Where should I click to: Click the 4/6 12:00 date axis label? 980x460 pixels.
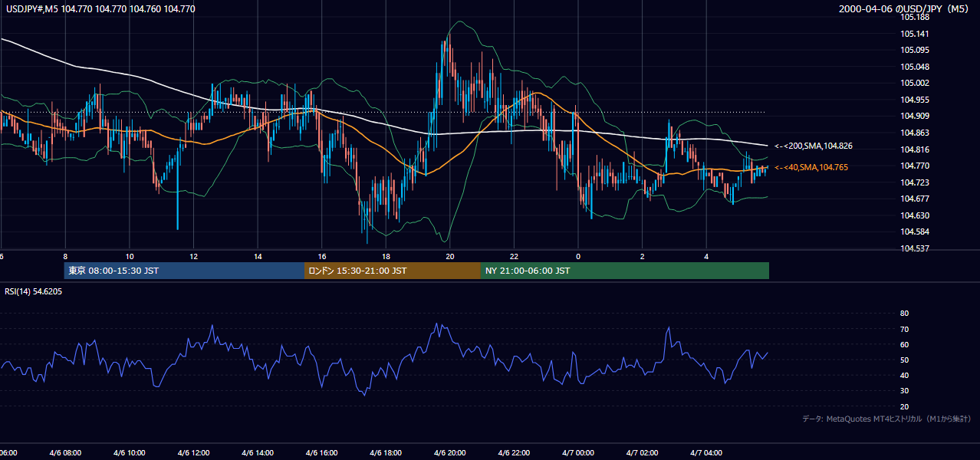pos(193,453)
